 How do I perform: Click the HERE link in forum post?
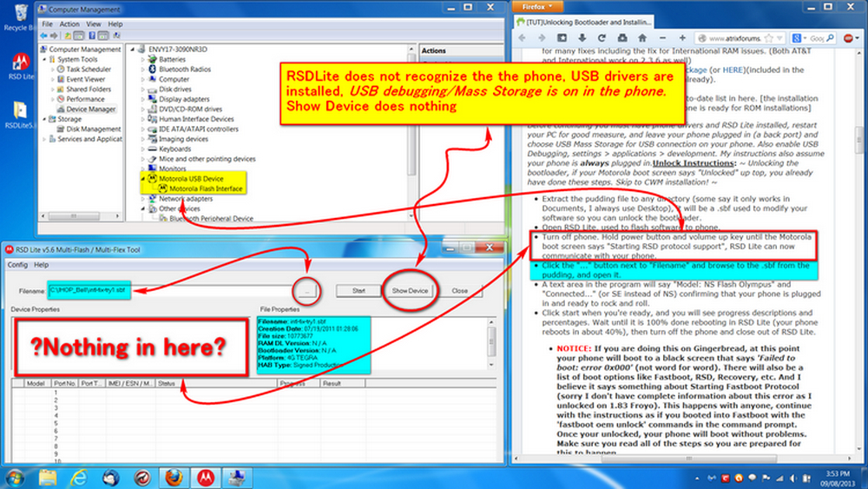click(x=732, y=69)
